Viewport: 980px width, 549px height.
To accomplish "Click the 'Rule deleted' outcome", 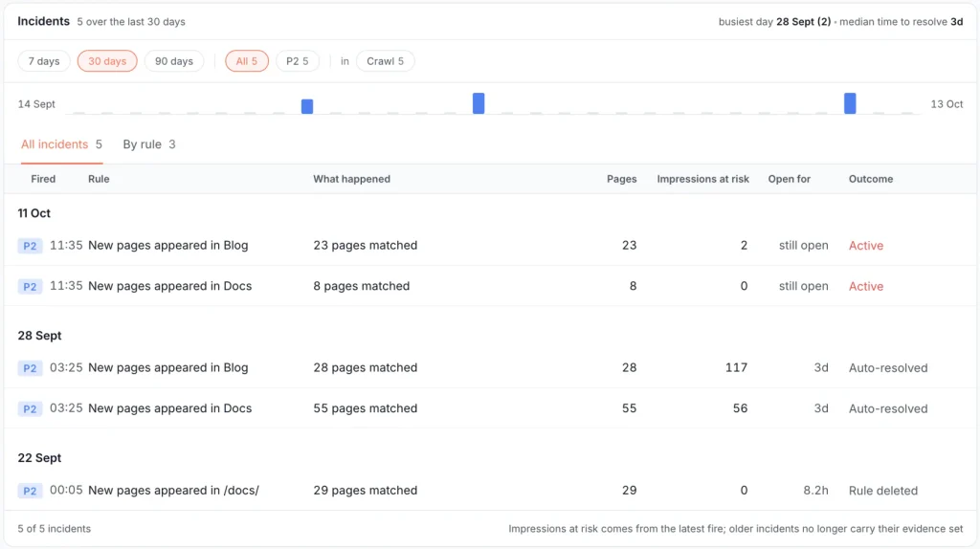I will click(x=882, y=491).
